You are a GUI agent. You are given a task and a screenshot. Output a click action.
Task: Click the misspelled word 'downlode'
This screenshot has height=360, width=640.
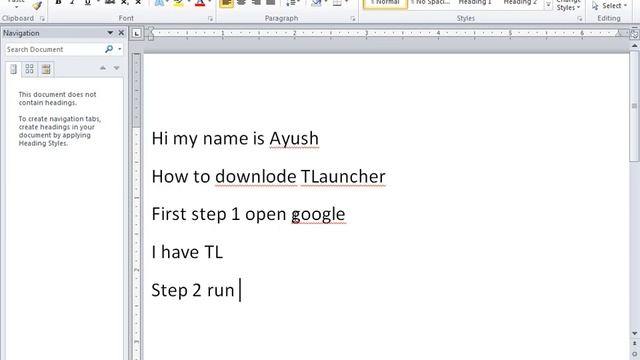tap(256, 177)
